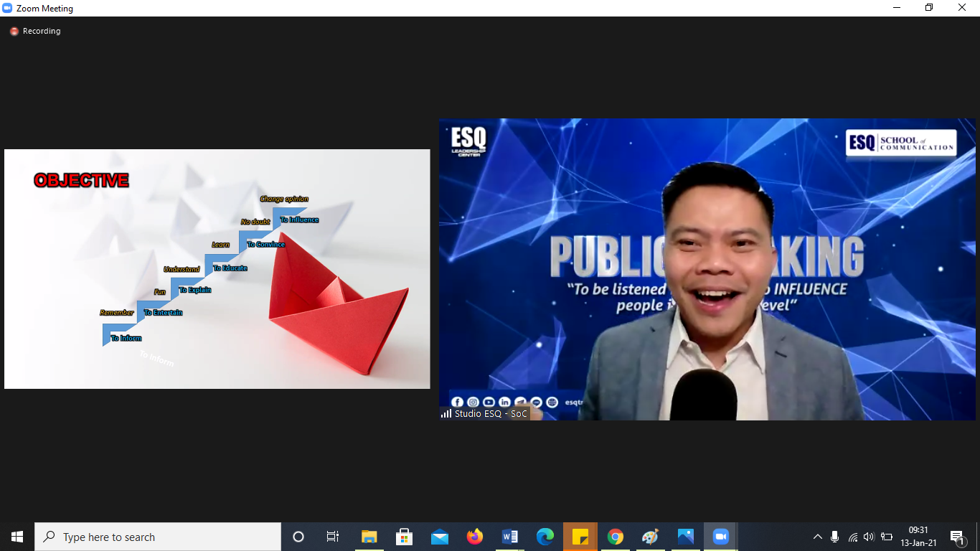Click the signal strength bars beside Studio ESQ
This screenshot has width=980, height=551.
(446, 413)
